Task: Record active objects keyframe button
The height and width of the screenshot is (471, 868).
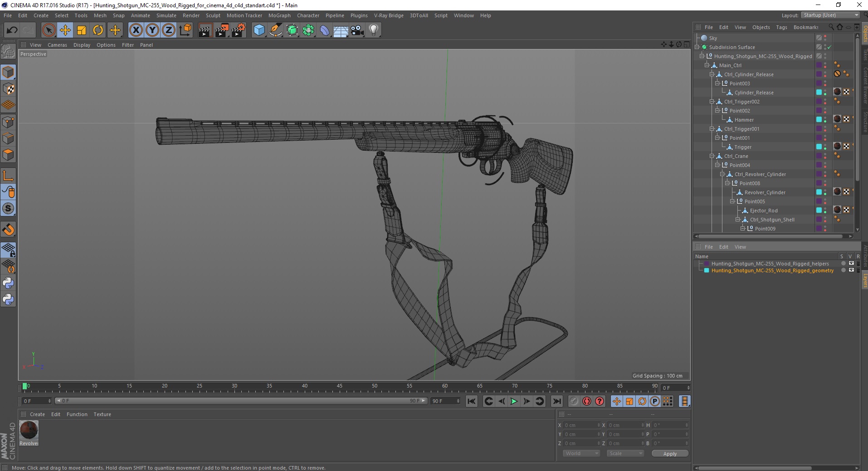Action: click(x=574, y=401)
